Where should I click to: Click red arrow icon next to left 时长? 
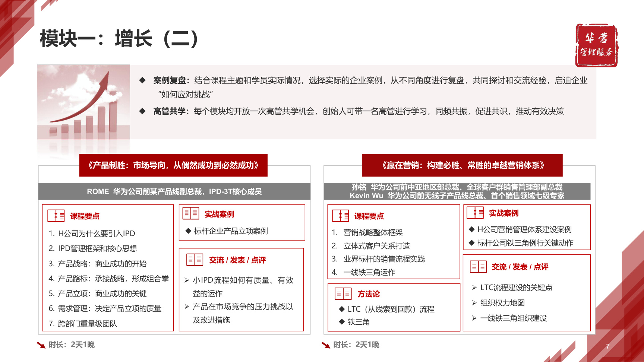41,345
